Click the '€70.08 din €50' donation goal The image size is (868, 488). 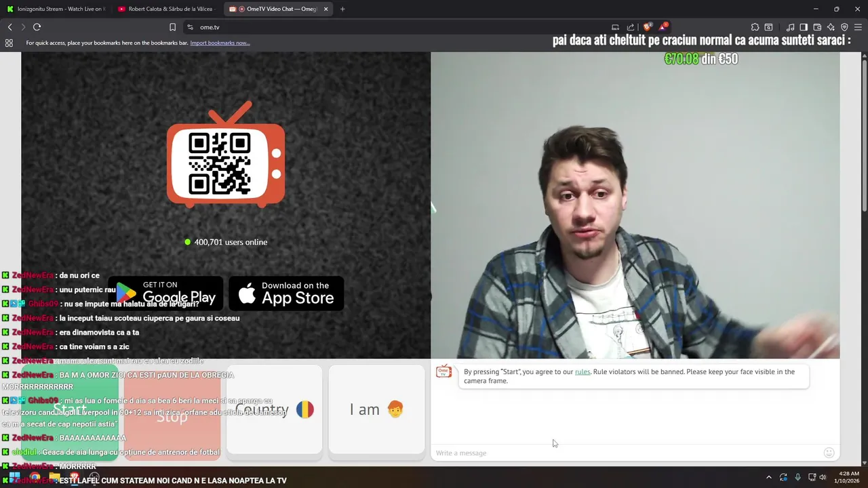701,59
